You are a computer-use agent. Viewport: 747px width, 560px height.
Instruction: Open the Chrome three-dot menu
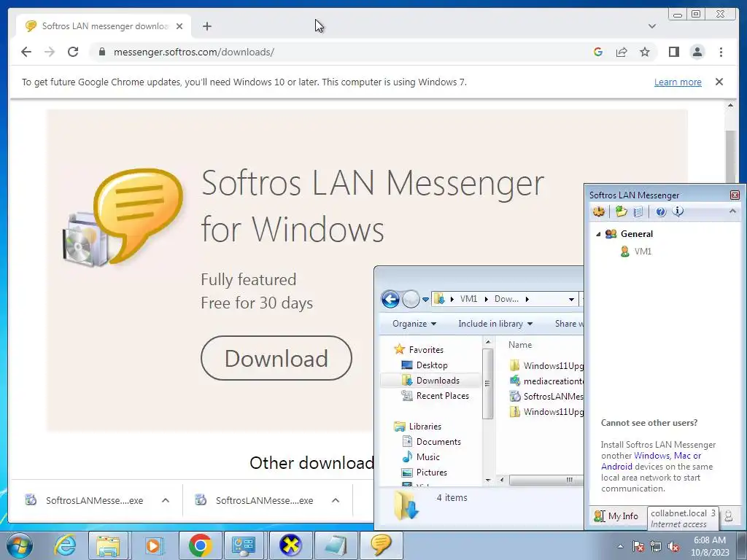point(721,52)
